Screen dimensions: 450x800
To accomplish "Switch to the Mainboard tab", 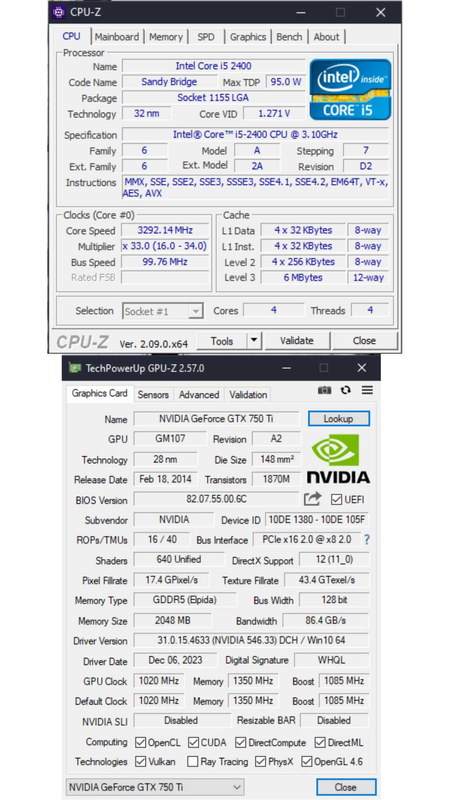I will click(x=117, y=37).
